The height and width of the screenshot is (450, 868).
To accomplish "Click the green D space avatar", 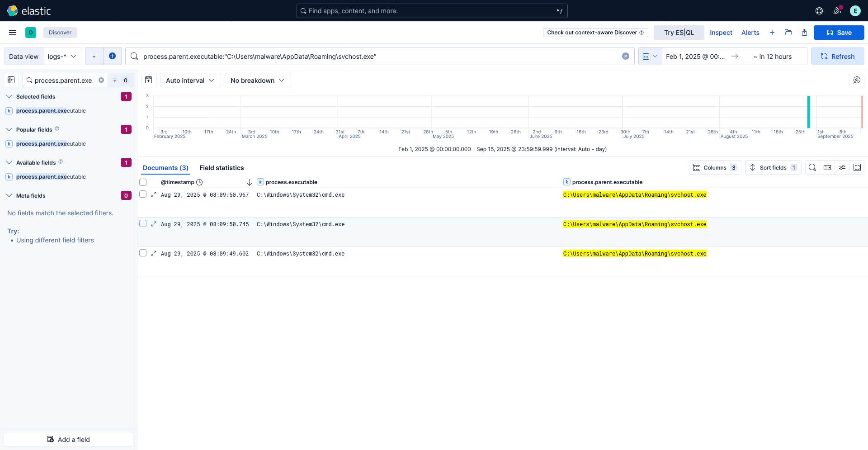I will (31, 33).
